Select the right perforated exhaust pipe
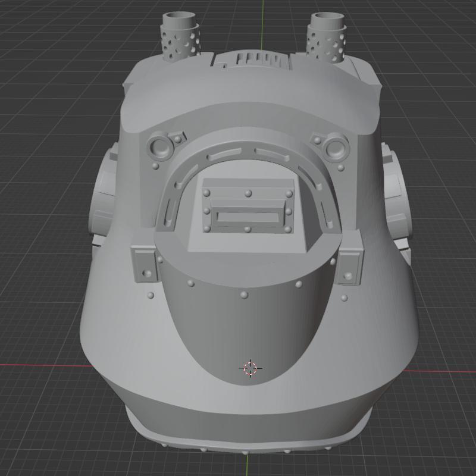 click(x=327, y=37)
